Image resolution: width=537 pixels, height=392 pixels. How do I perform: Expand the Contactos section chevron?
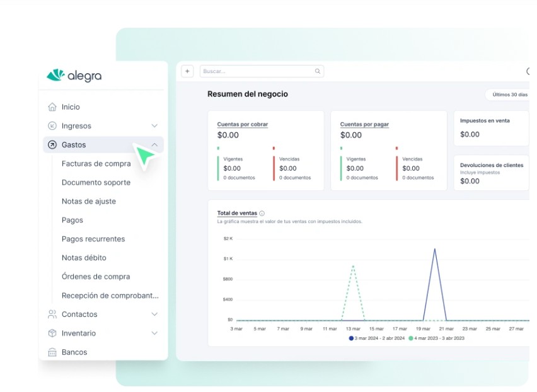click(154, 314)
